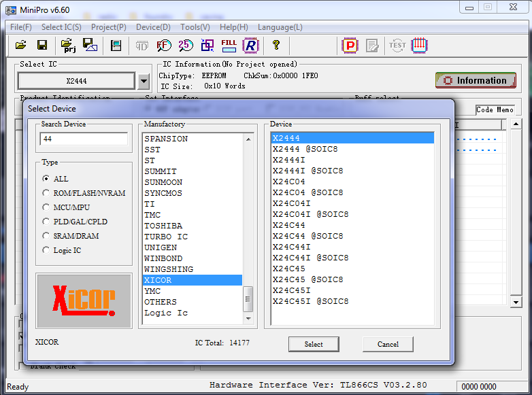Viewport: 532px width, 395px height.
Task: Select X2444I device entry
Action: pyautogui.click(x=352, y=160)
